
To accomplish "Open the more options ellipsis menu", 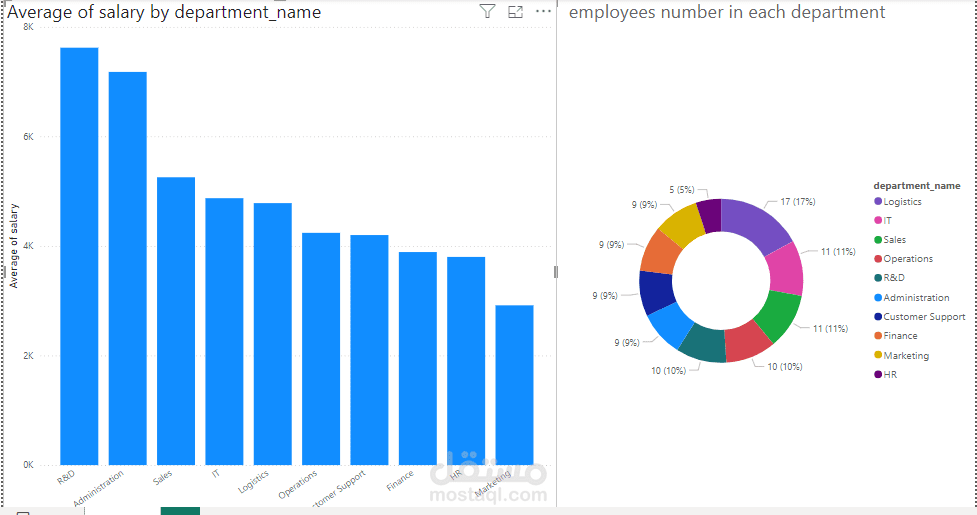I will click(543, 12).
